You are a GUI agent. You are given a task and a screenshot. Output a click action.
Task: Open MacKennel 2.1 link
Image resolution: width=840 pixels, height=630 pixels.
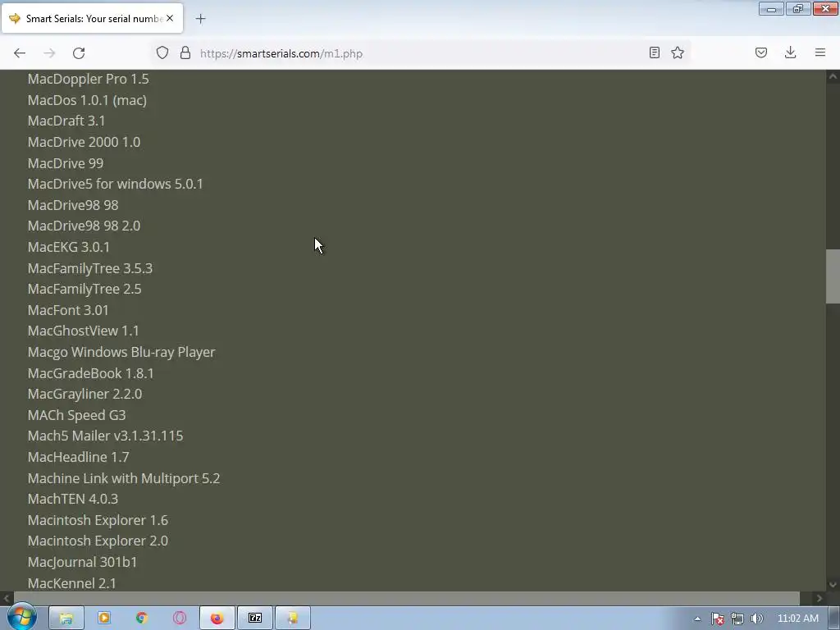pos(72,583)
